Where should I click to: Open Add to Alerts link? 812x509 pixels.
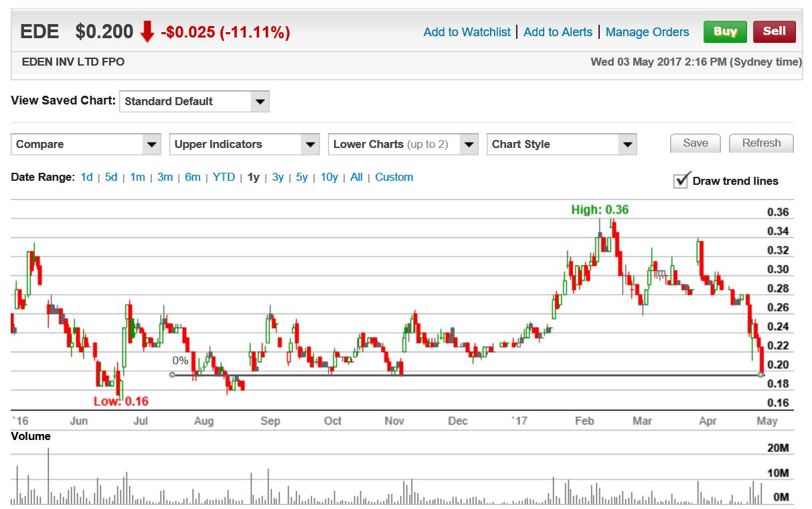tap(558, 32)
